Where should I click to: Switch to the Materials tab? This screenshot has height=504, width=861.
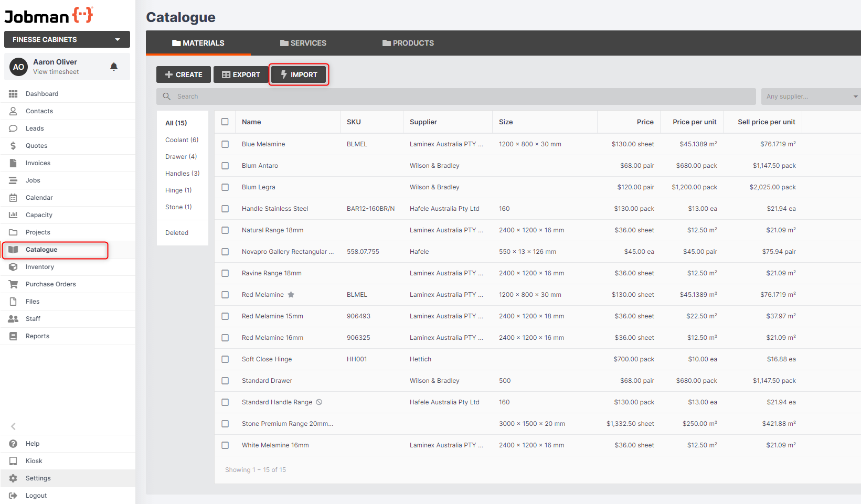point(198,43)
